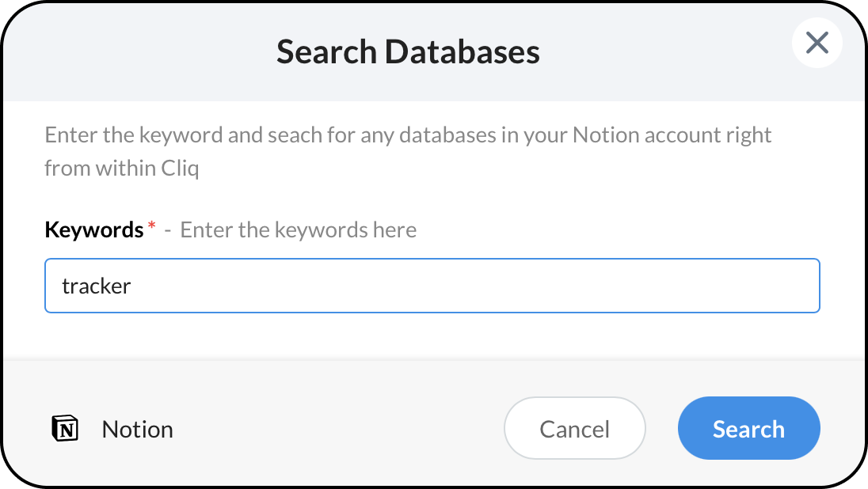Click empty header area left of title
Screen dimensions: 868x489
(135, 52)
